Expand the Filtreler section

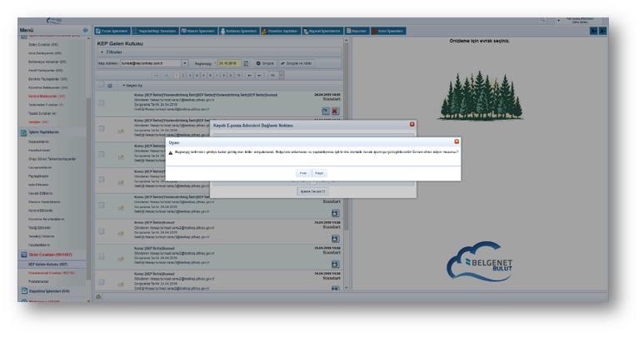103,52
